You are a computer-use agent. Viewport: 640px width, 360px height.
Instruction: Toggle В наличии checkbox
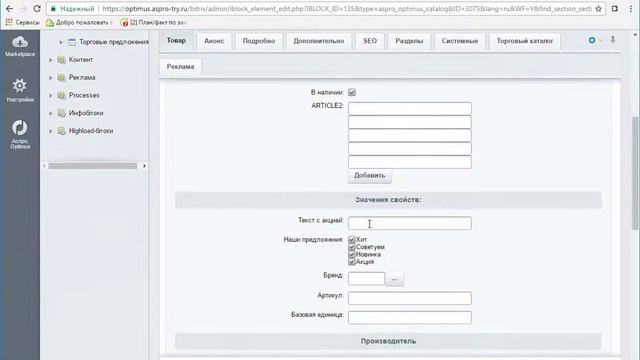point(352,92)
